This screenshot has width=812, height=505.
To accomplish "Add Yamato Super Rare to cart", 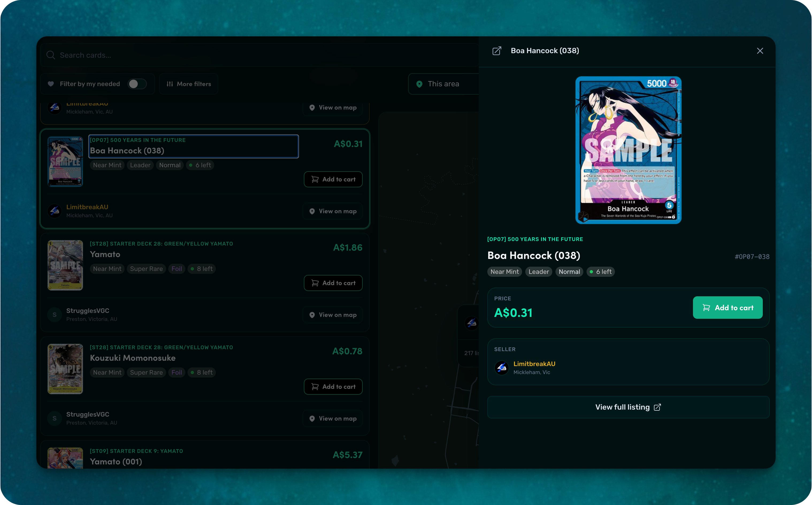I will click(333, 283).
